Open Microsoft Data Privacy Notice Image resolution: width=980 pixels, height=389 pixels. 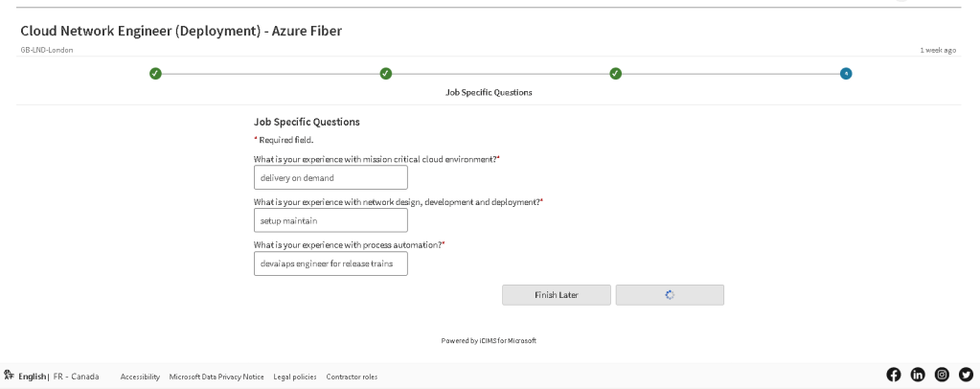click(217, 378)
